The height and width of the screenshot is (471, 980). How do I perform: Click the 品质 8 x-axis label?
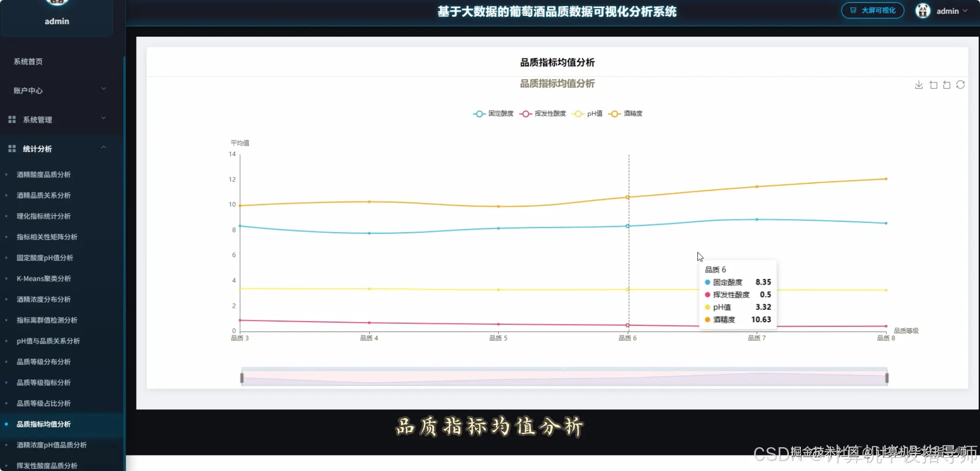coord(886,338)
